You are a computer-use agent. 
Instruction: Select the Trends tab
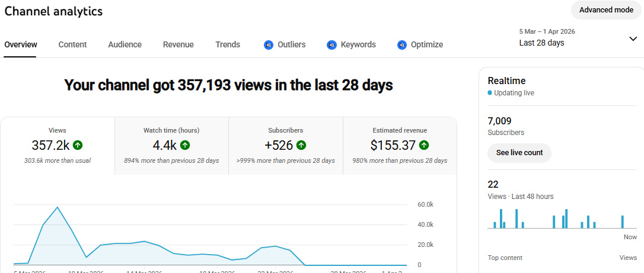pyautogui.click(x=228, y=45)
